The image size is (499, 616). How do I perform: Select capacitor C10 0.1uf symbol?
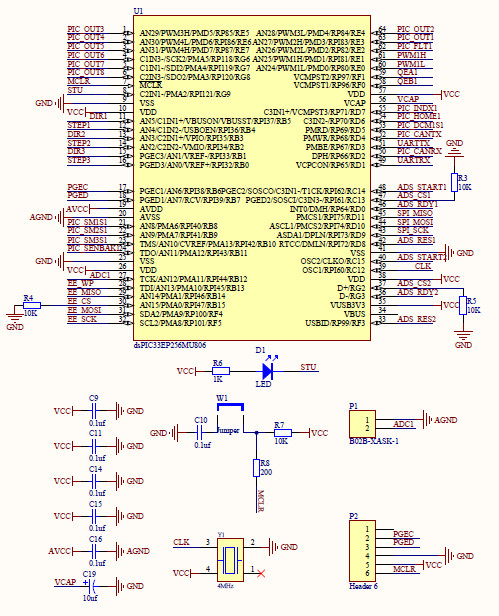click(199, 433)
